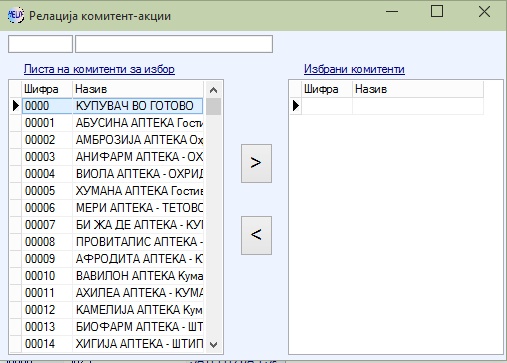Click the 'Назив' header in the selected clients grid
The width and height of the screenshot is (507, 363).
pos(418,89)
